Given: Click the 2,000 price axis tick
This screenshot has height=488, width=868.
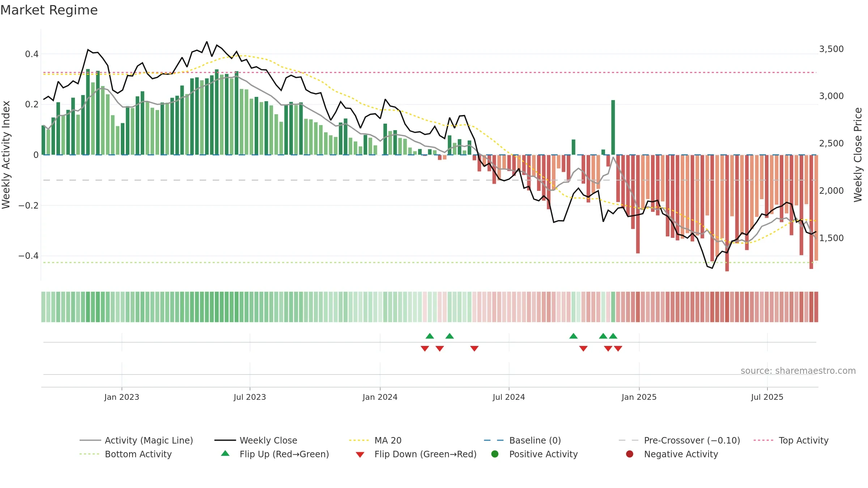Looking at the screenshot, I should [831, 191].
